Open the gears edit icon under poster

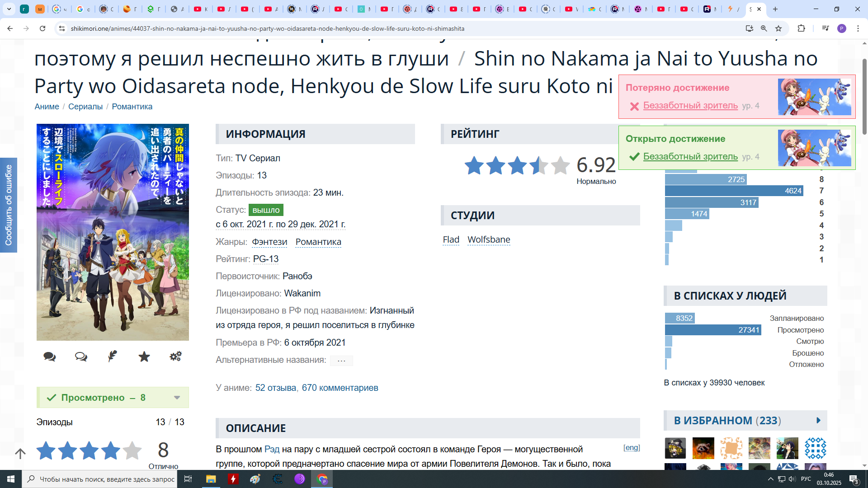tap(175, 357)
